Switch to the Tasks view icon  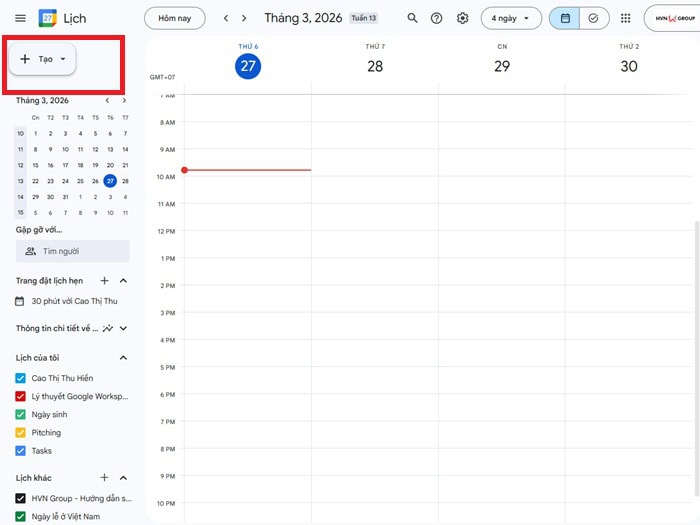pos(593,18)
